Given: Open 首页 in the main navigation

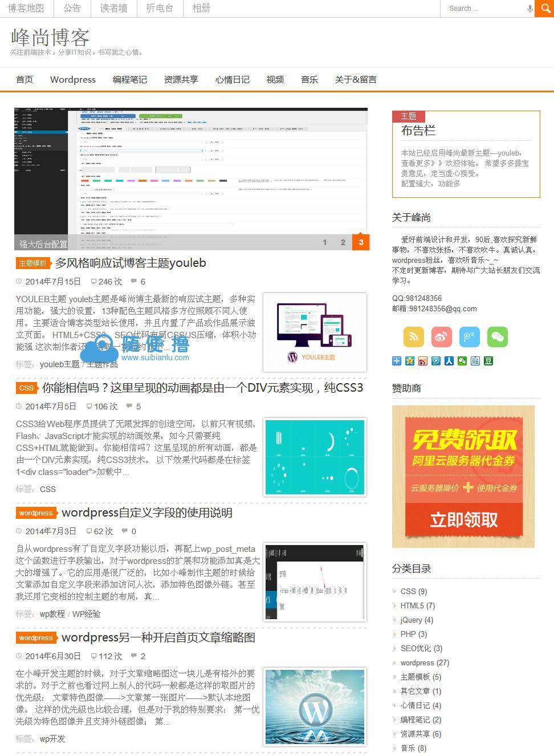Looking at the screenshot, I should pos(25,79).
